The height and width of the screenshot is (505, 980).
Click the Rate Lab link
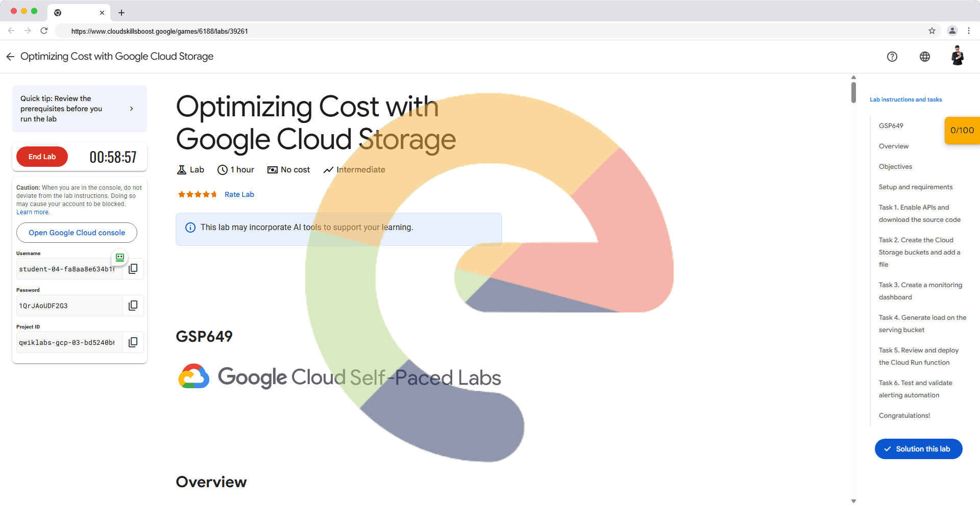point(239,194)
